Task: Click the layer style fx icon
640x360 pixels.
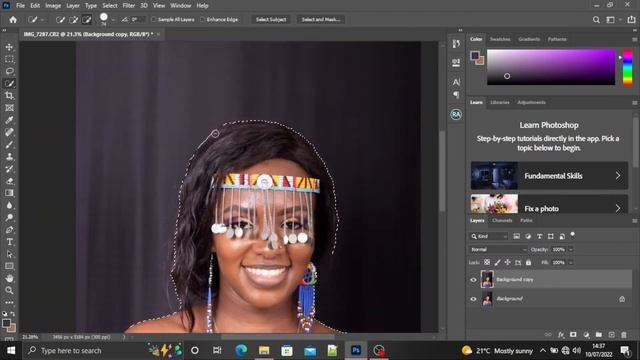Action: [561, 335]
